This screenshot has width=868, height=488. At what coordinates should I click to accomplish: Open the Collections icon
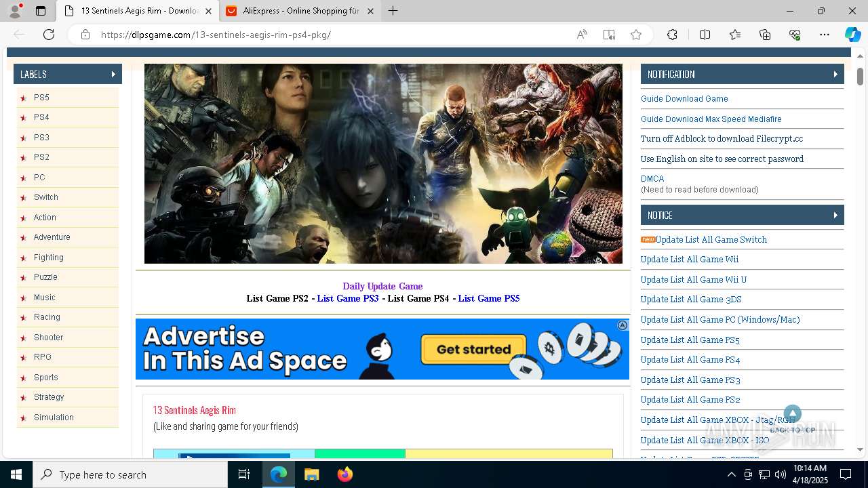(x=765, y=35)
